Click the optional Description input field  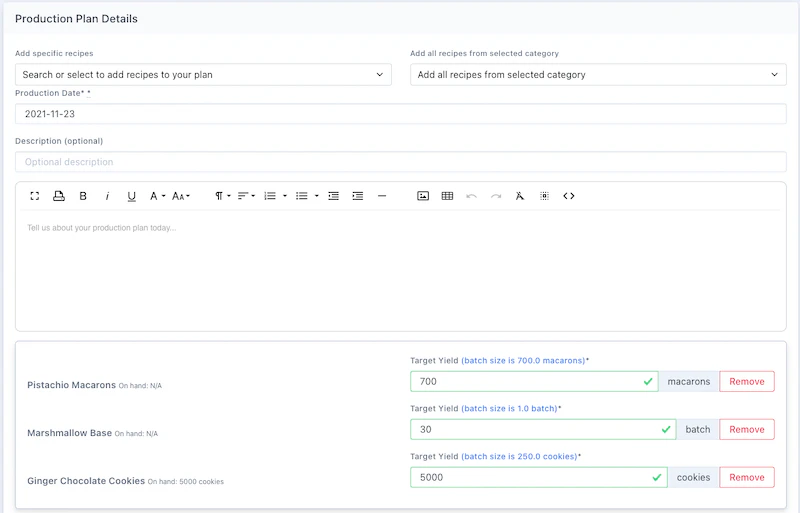click(x=400, y=162)
